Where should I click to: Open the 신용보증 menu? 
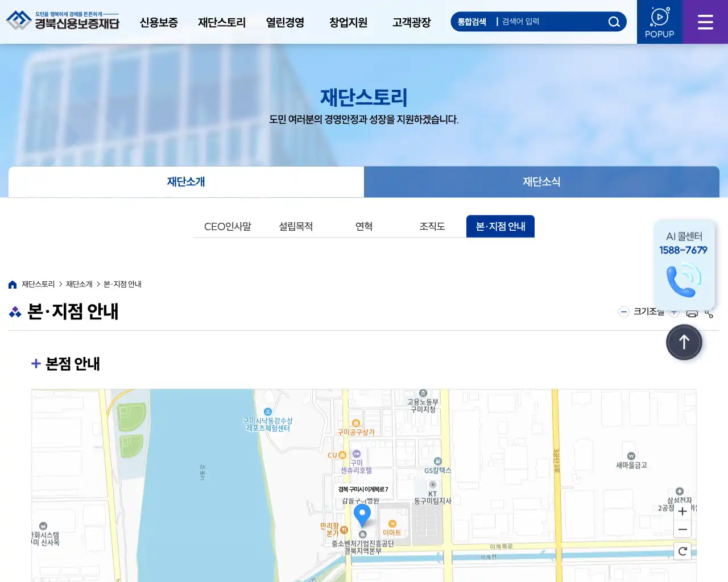159,22
